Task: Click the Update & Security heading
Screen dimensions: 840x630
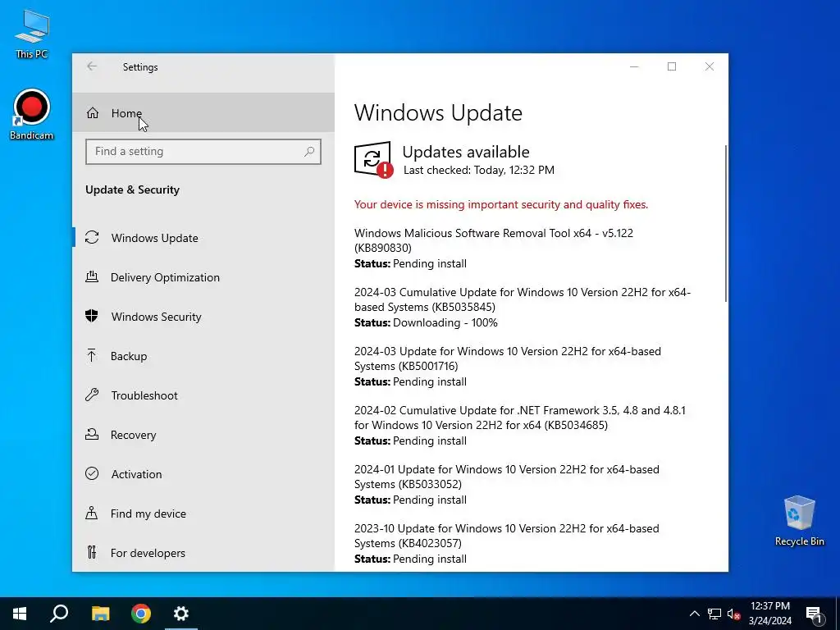Action: tap(132, 189)
